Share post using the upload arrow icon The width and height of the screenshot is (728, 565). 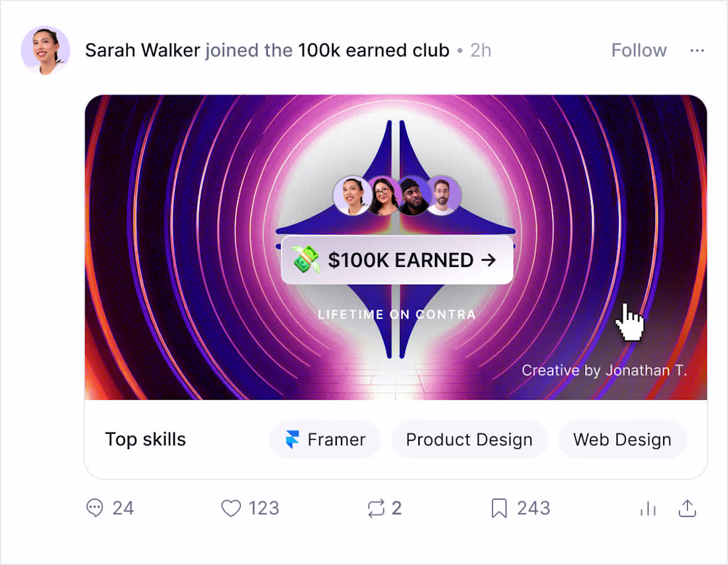687,508
